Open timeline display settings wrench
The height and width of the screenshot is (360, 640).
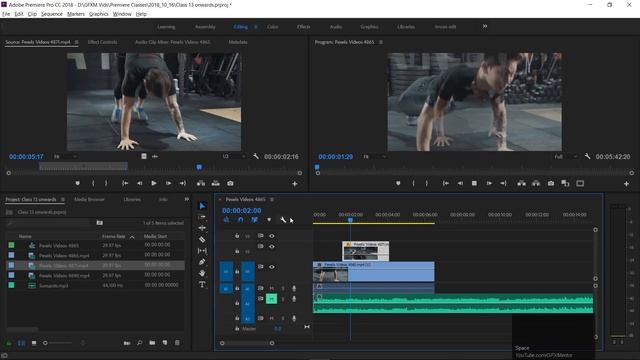pyautogui.click(x=283, y=220)
